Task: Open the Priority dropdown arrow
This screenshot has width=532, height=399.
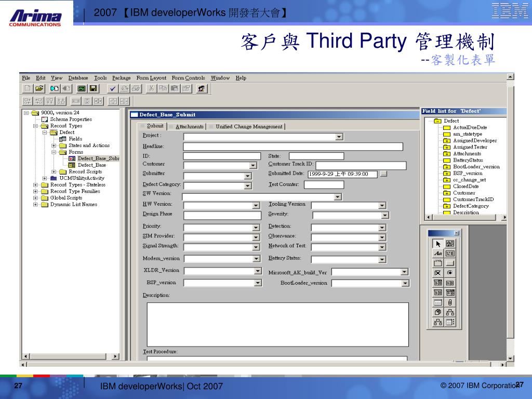Action: (256, 228)
